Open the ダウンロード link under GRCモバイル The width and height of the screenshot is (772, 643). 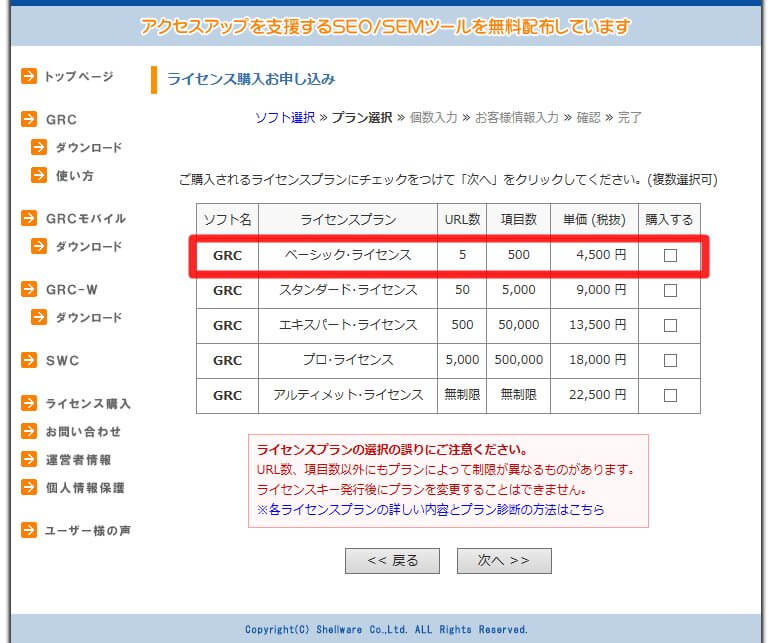89,247
